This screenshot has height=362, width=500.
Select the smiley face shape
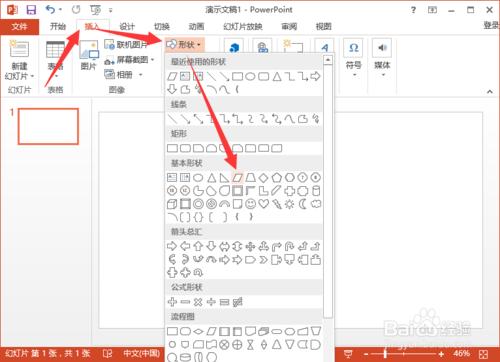[250, 204]
